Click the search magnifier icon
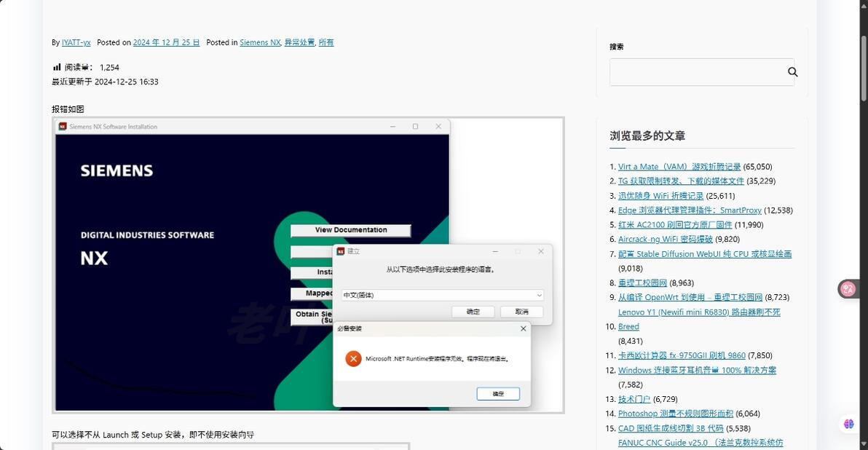This screenshot has height=450, width=868. 793,72
